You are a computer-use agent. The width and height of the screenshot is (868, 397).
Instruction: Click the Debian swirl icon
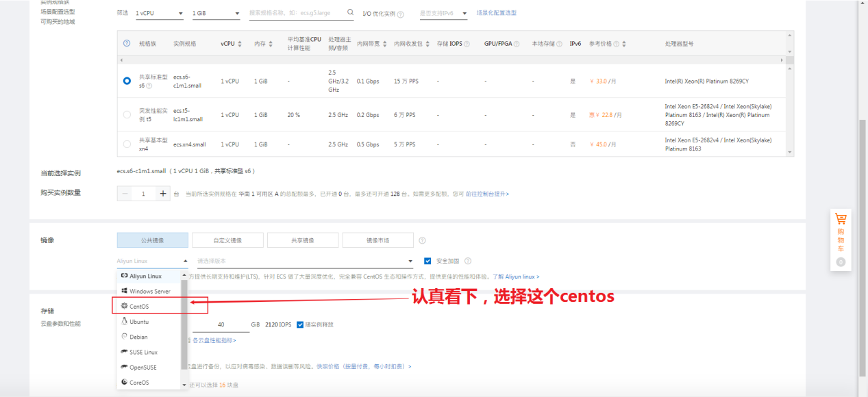[124, 336]
